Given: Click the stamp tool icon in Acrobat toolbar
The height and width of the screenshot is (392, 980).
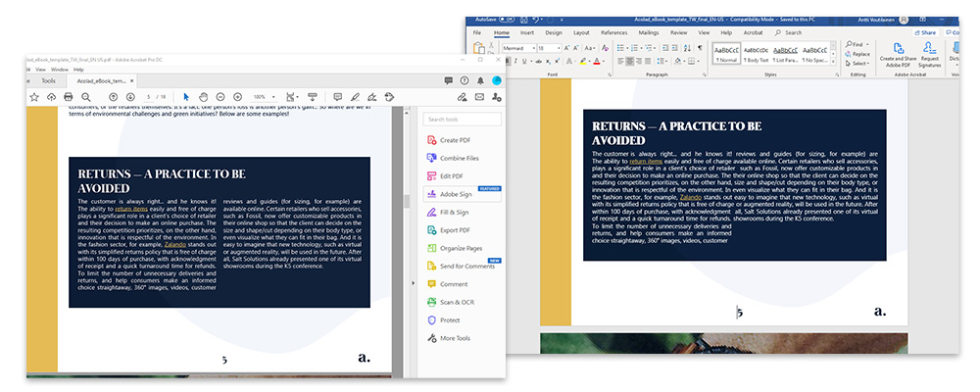Looking at the screenshot, I should click(389, 97).
